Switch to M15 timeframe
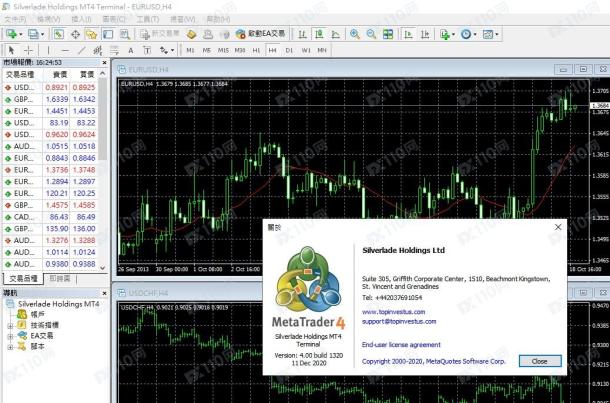 point(223,50)
